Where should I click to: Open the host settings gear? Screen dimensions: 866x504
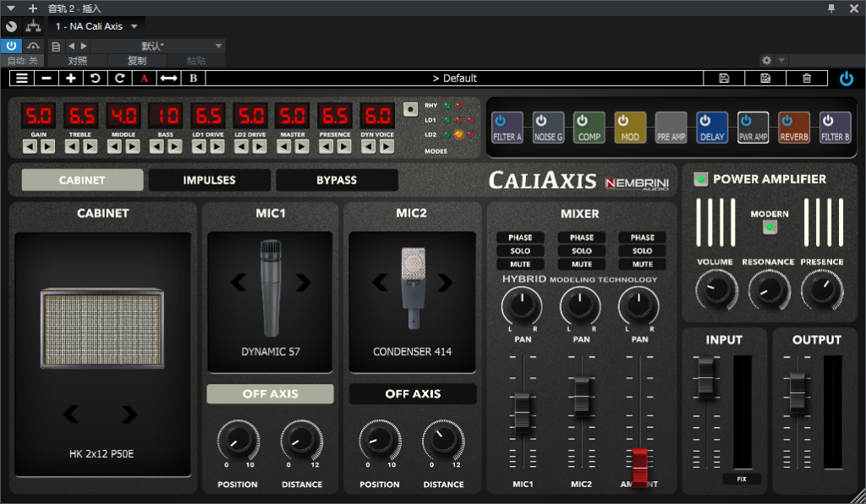[x=766, y=60]
